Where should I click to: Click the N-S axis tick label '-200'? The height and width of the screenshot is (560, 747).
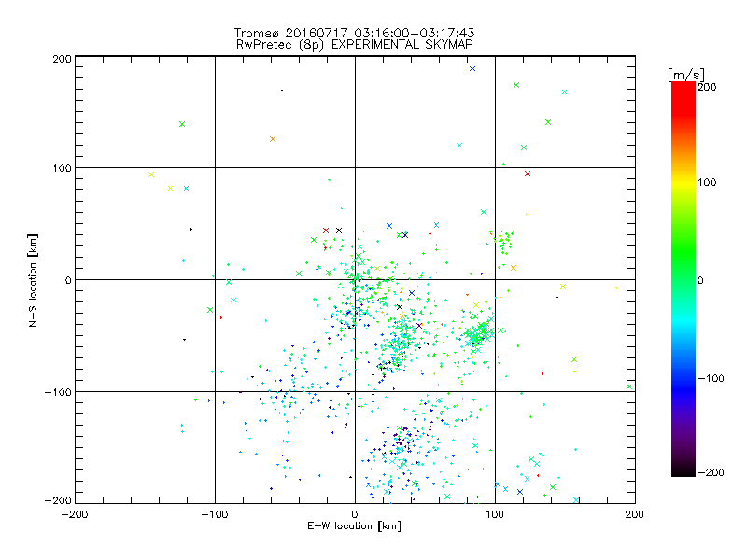click(58, 500)
